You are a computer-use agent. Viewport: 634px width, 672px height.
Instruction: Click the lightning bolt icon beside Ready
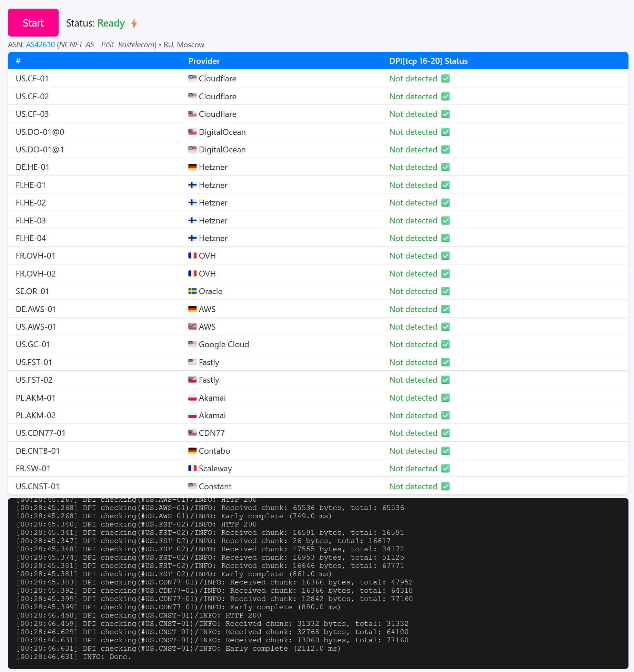[134, 23]
